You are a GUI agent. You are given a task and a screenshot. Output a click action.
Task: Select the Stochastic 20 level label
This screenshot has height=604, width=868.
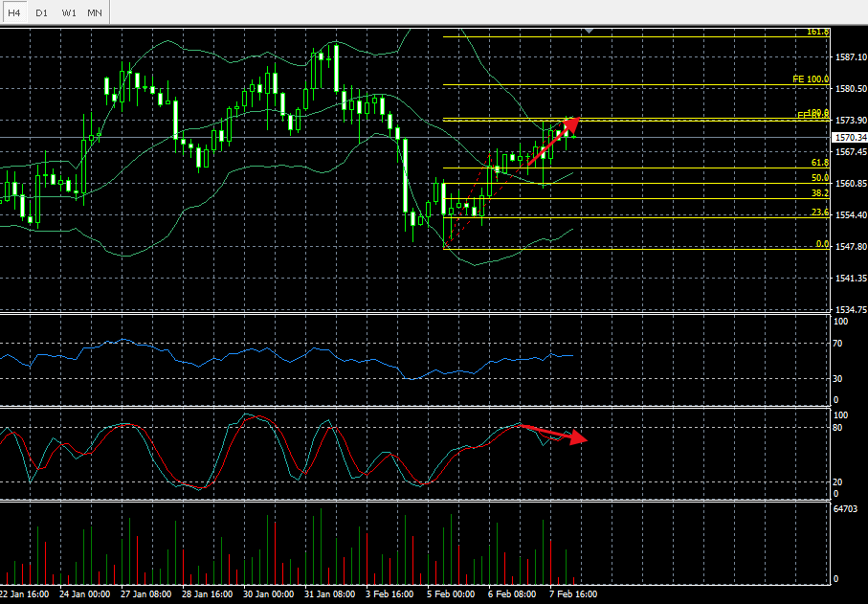tap(837, 482)
